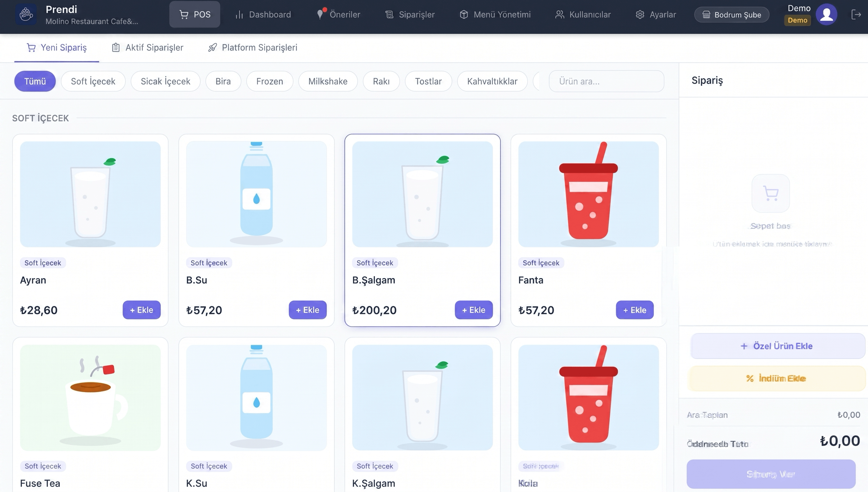The image size is (868, 492).
Task: Open Öneriler from the top navigation
Action: 338,14
